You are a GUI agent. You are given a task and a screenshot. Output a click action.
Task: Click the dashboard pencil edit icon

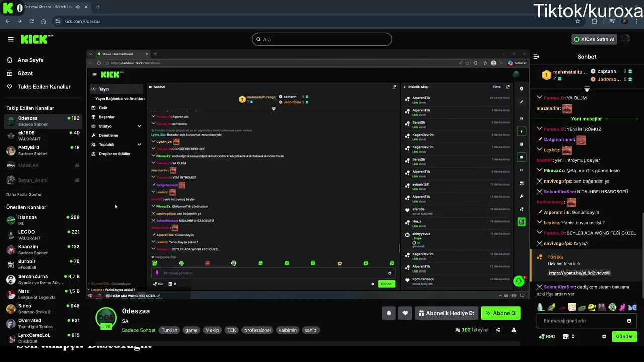[x=522, y=102]
